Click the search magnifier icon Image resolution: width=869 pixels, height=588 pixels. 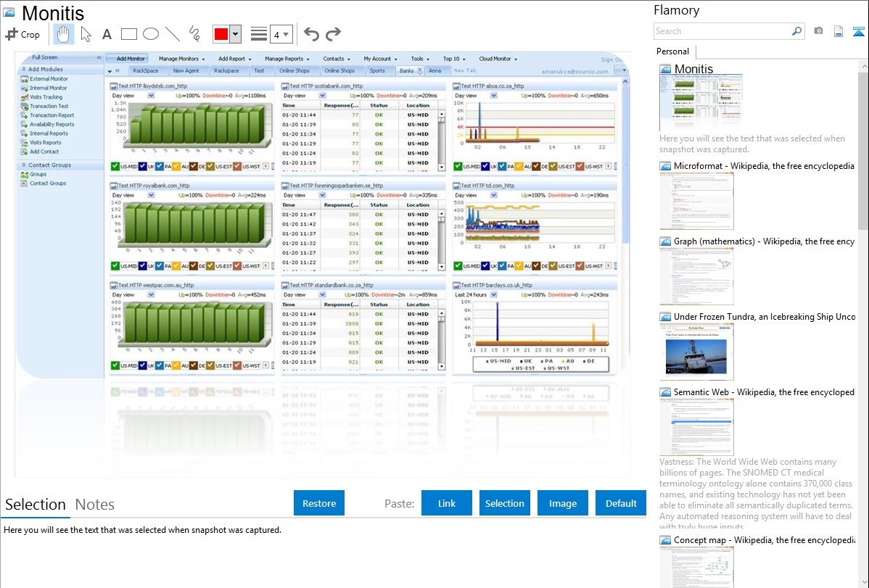796,31
